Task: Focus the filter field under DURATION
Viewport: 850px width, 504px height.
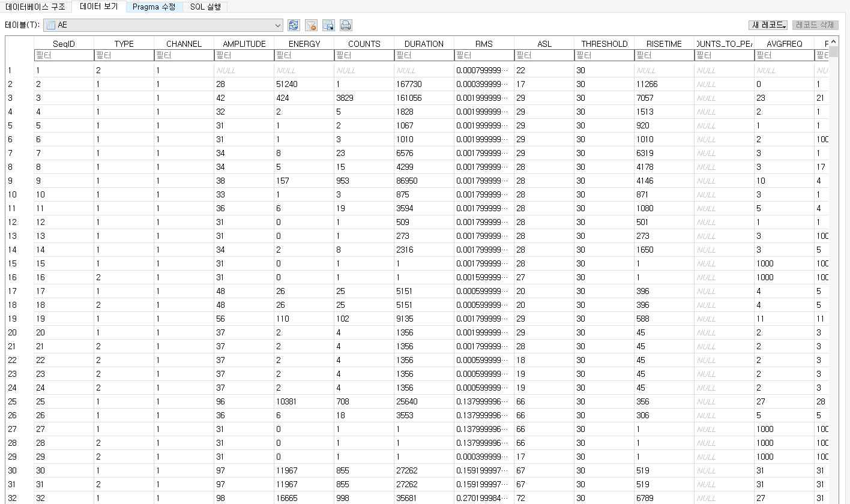Action: click(424, 55)
